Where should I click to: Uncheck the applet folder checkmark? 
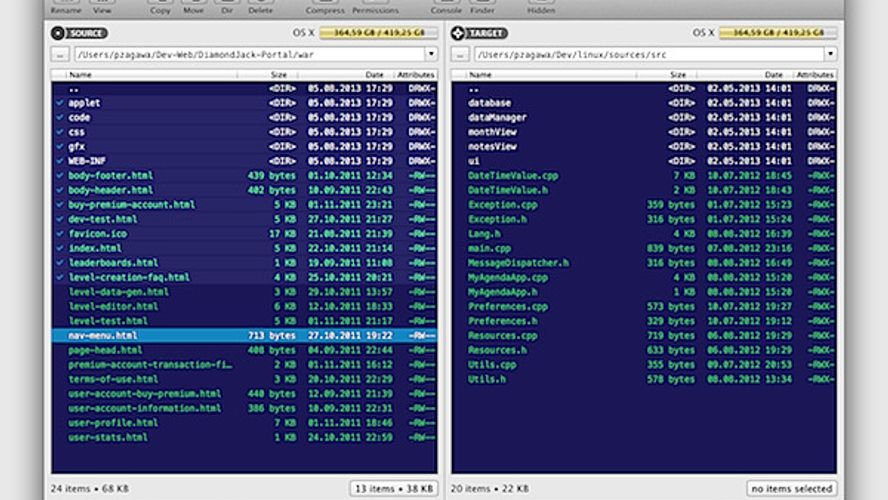59,103
